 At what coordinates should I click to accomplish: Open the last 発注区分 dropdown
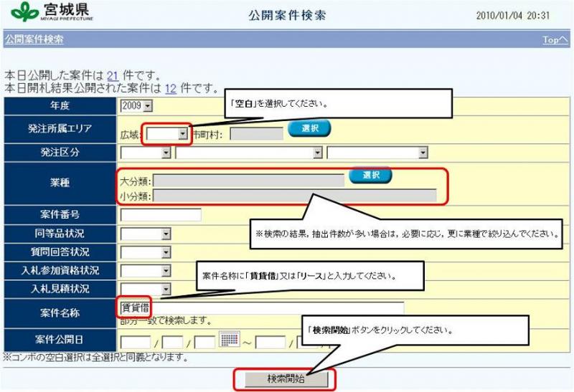pyautogui.click(x=377, y=153)
